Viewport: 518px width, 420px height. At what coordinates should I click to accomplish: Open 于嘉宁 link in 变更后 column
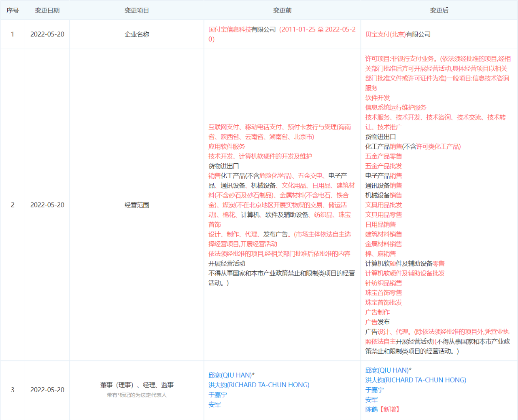point(374,390)
